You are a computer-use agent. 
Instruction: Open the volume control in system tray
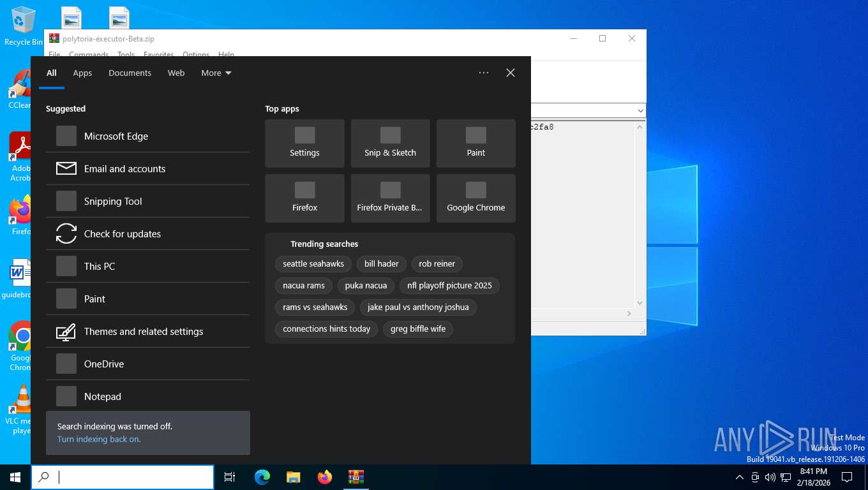point(770,477)
